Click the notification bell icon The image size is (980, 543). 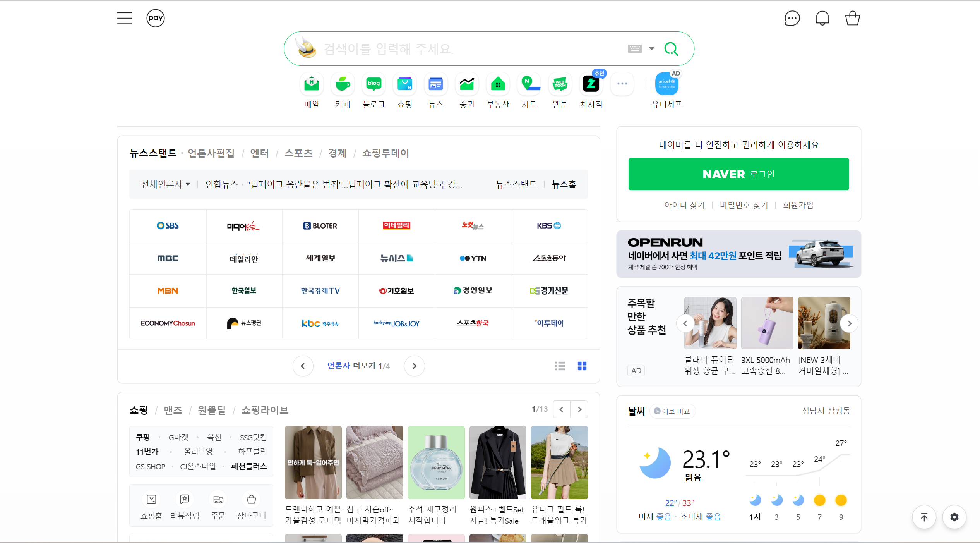click(822, 18)
